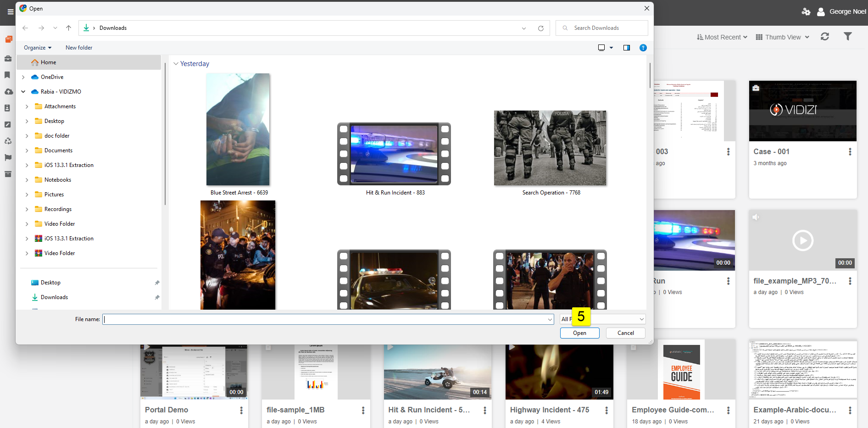This screenshot has width=868, height=428.
Task: Open view options dropdown arrow
Action: [x=611, y=48]
